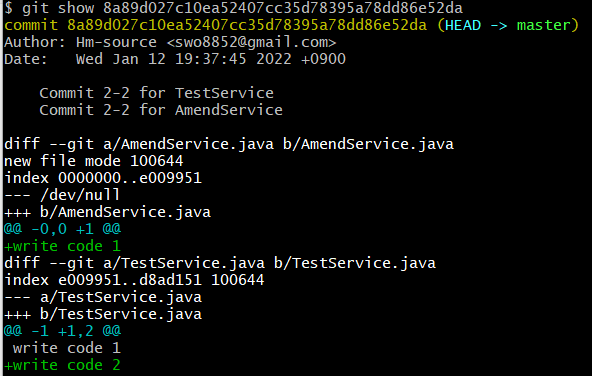
Task: Click the '@@ -1 +1,2 @@' hunk header
Action: tap(62, 331)
